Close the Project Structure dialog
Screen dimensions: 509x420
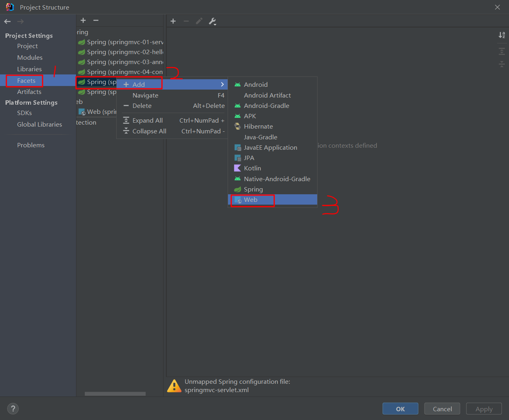click(x=497, y=7)
